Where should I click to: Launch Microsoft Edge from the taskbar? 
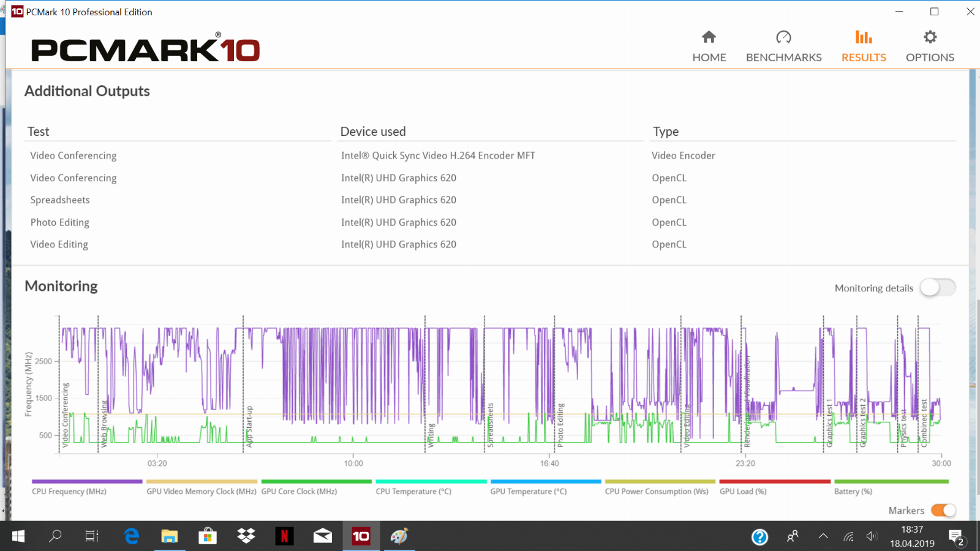click(131, 536)
